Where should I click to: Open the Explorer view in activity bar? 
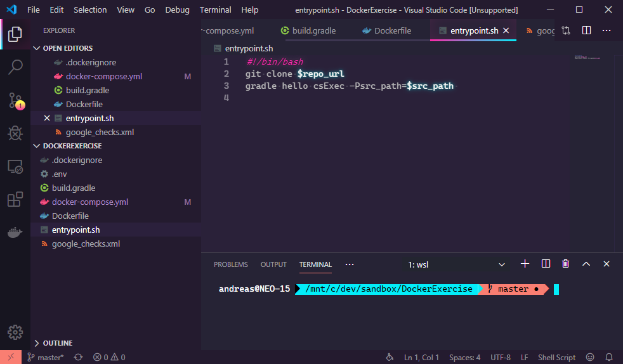point(15,34)
